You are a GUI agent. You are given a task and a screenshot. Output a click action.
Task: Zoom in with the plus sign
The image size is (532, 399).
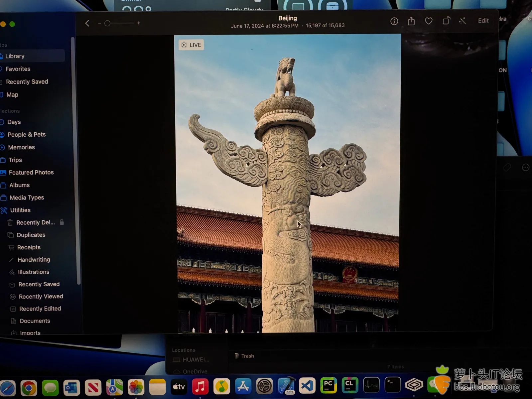(139, 23)
